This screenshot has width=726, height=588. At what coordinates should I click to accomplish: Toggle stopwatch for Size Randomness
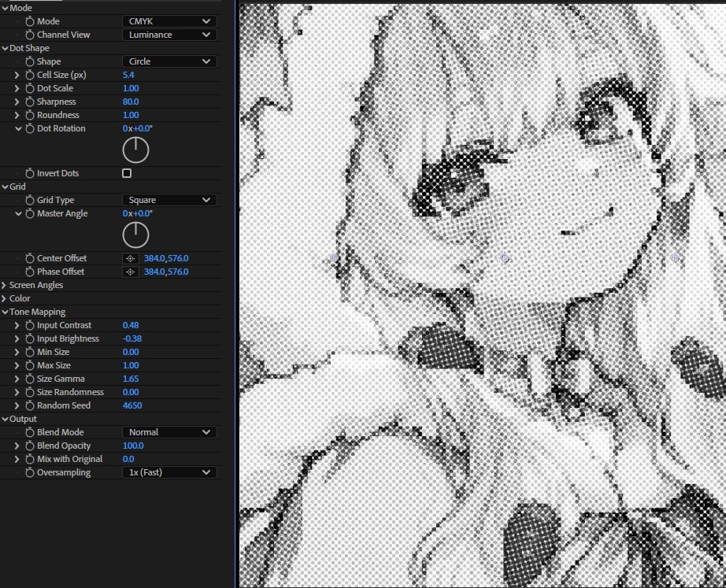30,392
